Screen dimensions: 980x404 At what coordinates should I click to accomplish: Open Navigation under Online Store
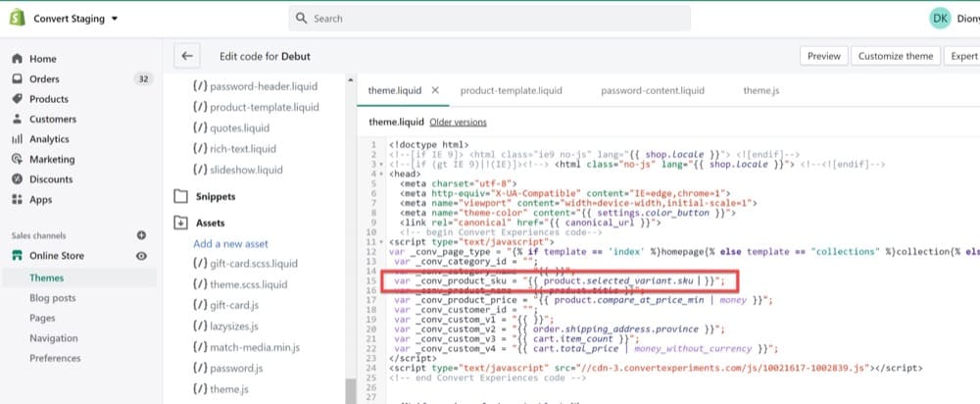[54, 337]
